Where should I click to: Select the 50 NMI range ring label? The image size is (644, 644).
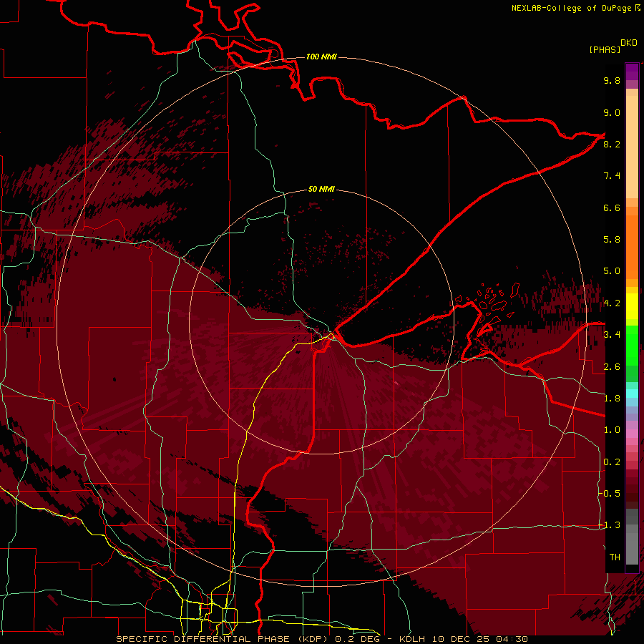click(x=321, y=189)
